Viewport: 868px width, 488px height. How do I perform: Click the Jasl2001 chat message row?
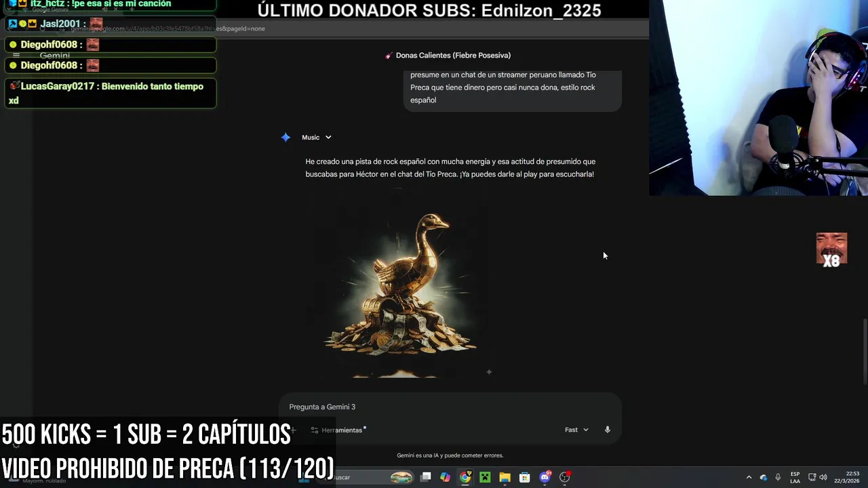[110, 24]
